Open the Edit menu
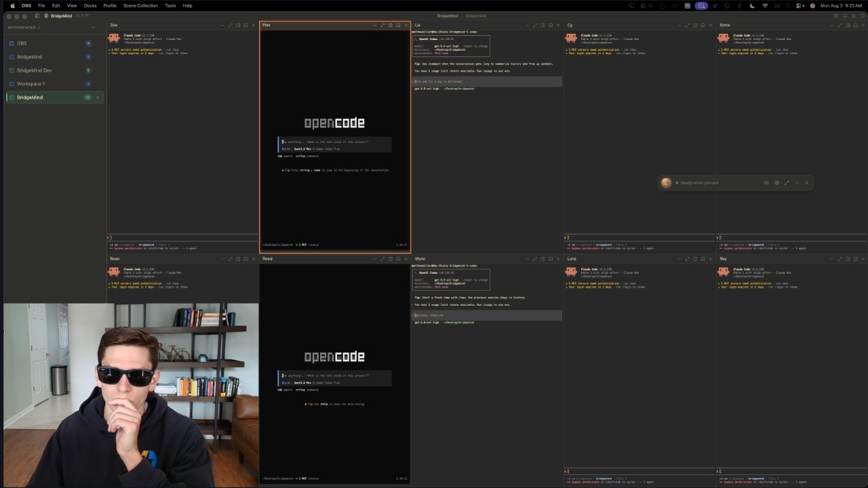868x488 pixels. click(56, 5)
